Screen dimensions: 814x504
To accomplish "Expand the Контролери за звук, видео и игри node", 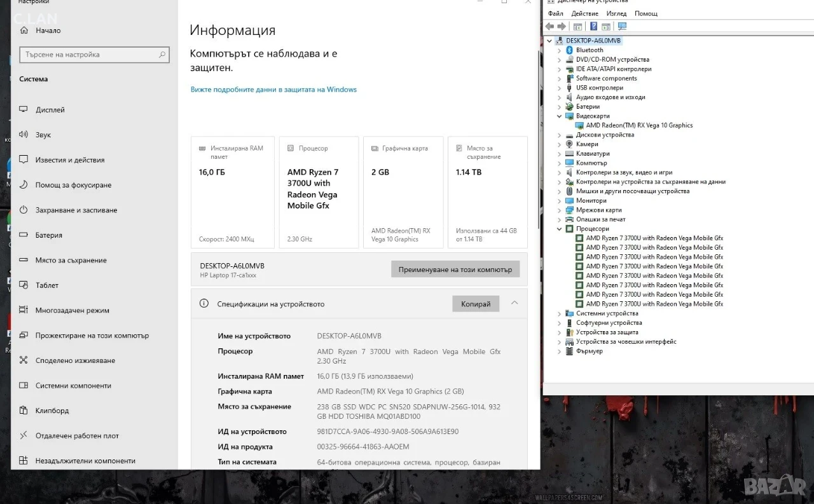I will (560, 172).
